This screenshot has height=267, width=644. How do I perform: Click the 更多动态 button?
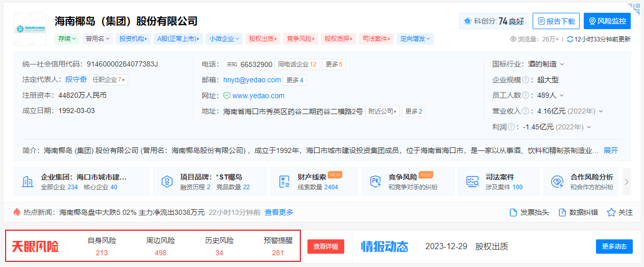614,247
